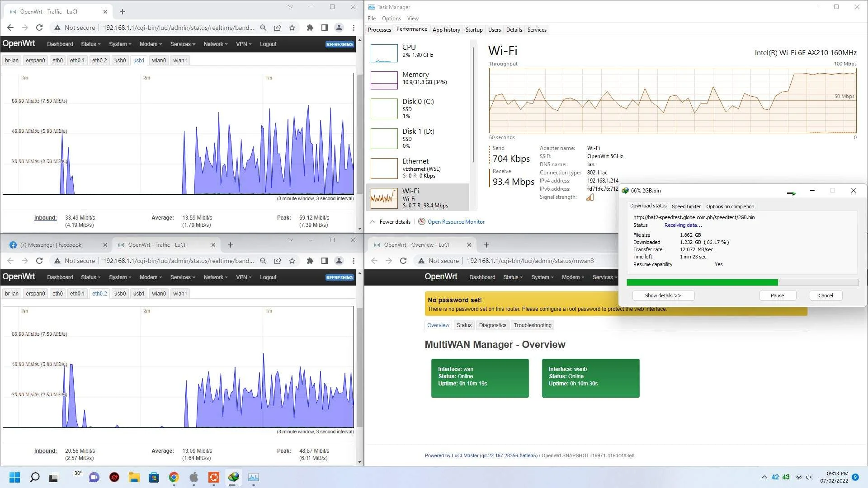Open tab search chevron in top-left Chrome
The image size is (868, 488).
coord(291,7)
